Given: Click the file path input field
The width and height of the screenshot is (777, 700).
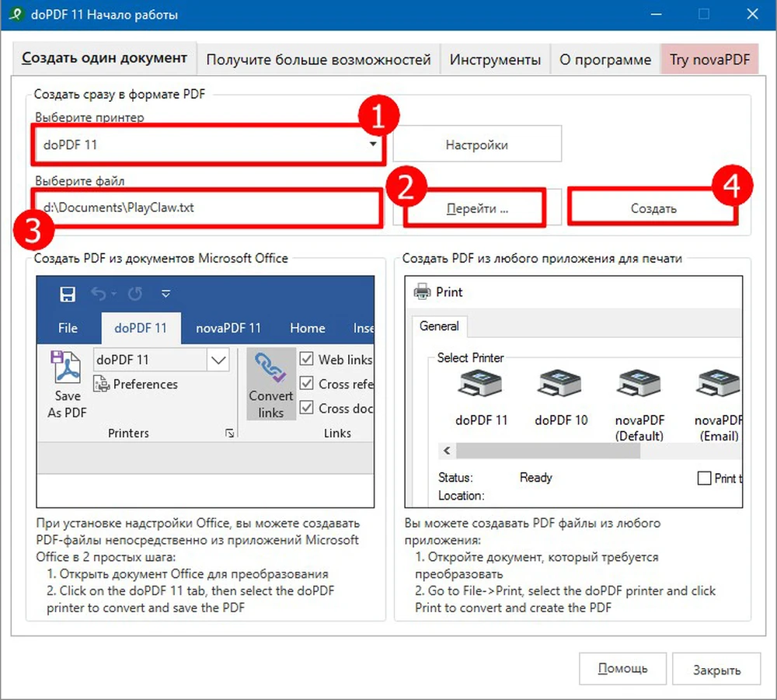Looking at the screenshot, I should [x=206, y=208].
